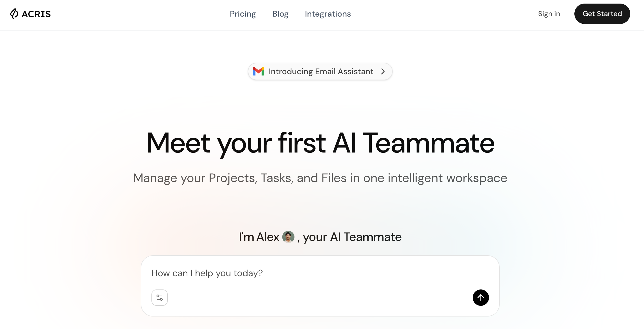This screenshot has height=329, width=644.
Task: Click the Acris leaf logo icon
Action: 14,14
